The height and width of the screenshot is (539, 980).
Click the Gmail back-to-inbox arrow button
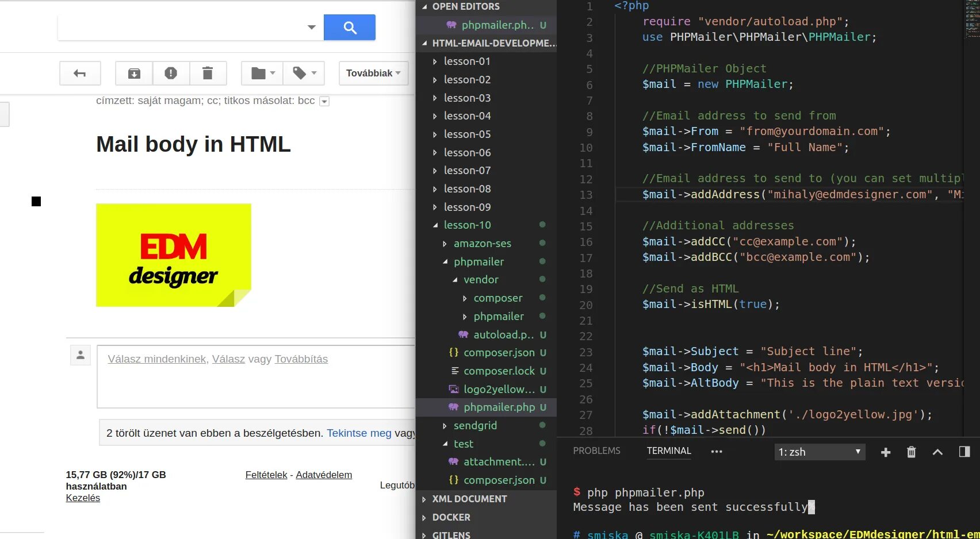click(x=80, y=73)
